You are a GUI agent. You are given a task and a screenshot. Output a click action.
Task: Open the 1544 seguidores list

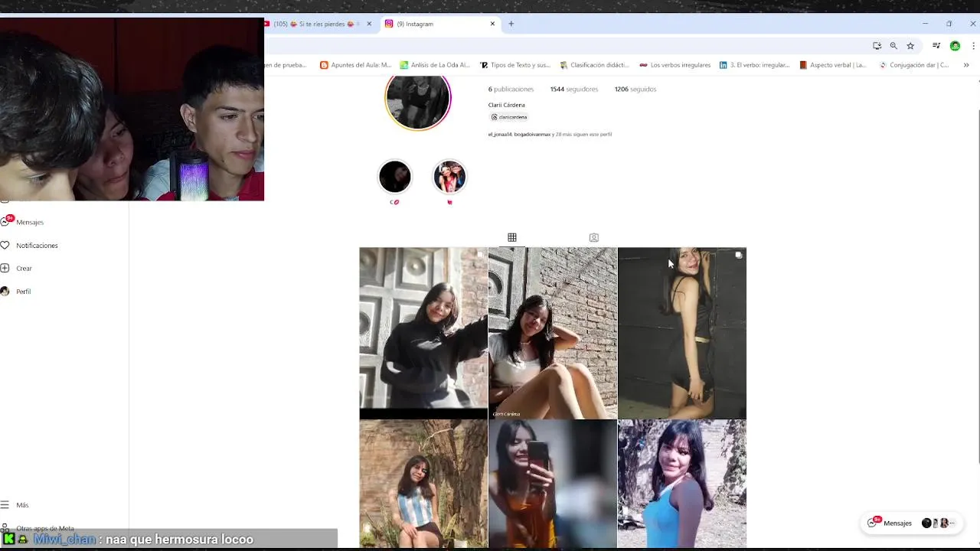coord(573,90)
